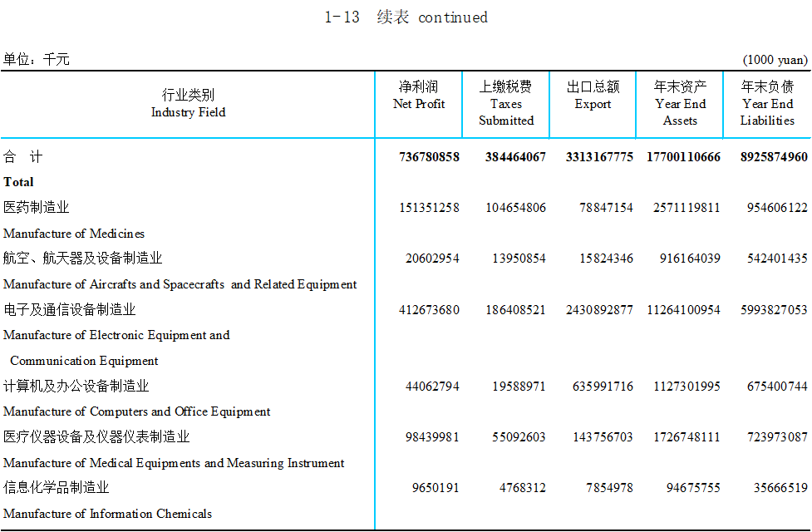Select 'Manufacture of Information Chemicals' row label

(107, 514)
